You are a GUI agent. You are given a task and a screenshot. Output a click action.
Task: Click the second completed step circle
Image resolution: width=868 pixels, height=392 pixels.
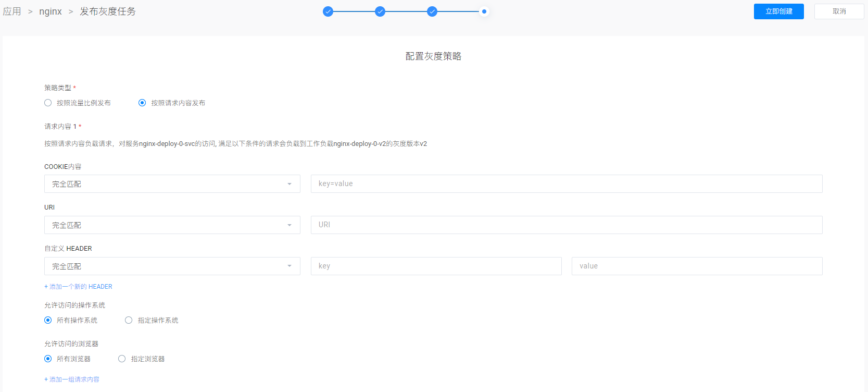click(380, 11)
